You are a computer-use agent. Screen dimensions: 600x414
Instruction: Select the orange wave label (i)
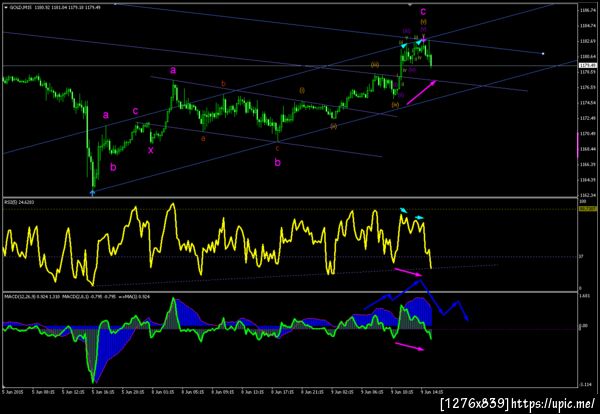302,90
